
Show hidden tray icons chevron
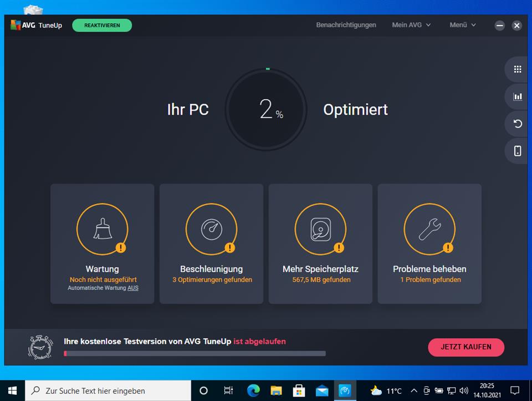coord(414,391)
